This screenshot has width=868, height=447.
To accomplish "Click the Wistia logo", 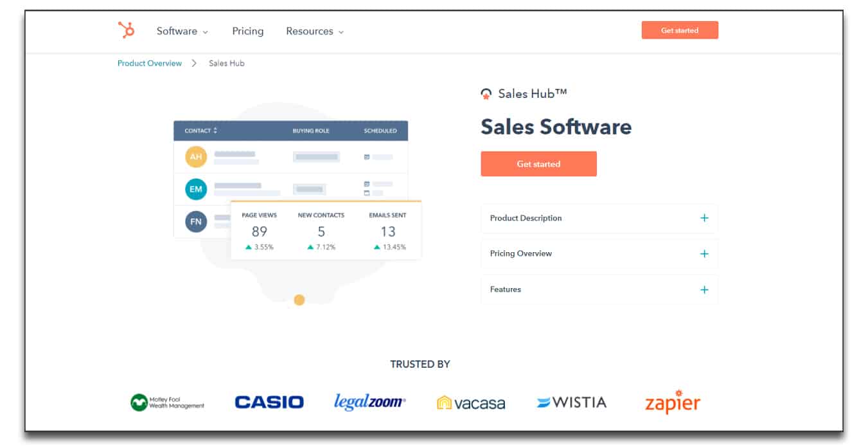I will click(572, 403).
